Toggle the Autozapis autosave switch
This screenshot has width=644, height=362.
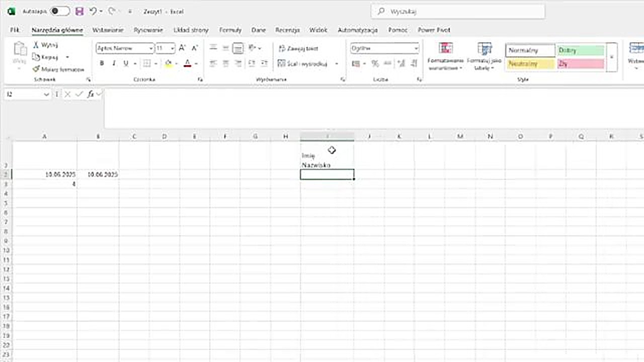(60, 11)
